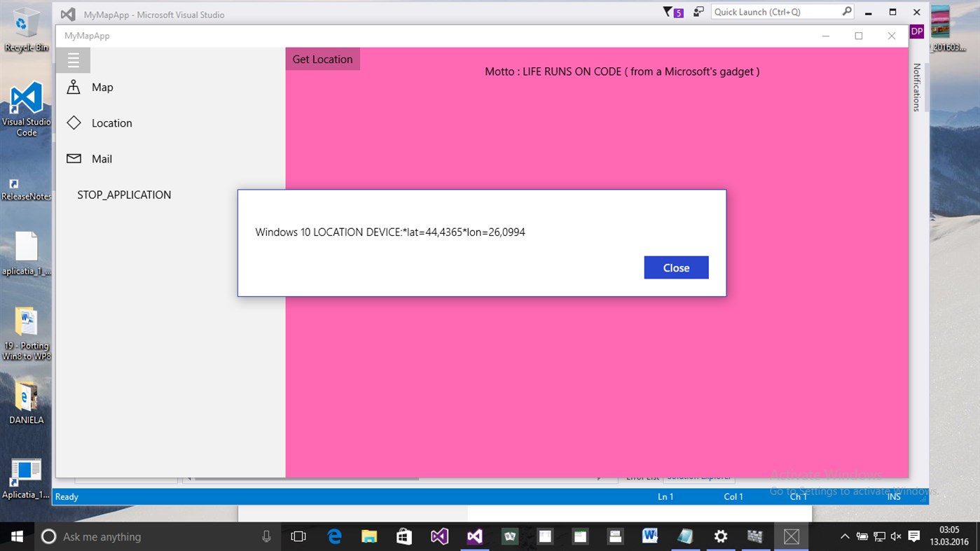
Task: Open the notifications flag showing 5 alerts
Action: click(x=672, y=12)
